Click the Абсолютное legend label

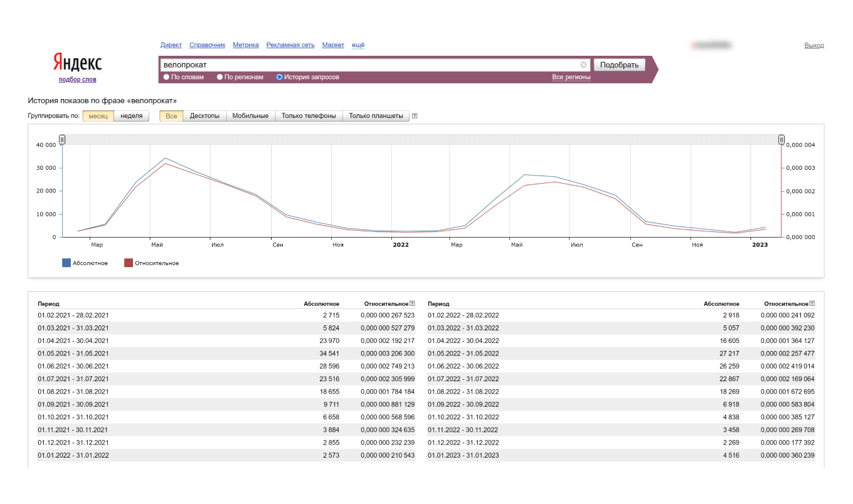tap(90, 263)
